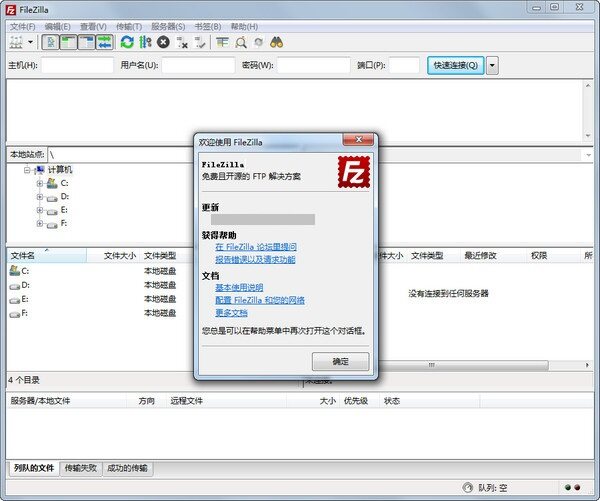Click queue status icon in status bar

pyautogui.click(x=467, y=487)
